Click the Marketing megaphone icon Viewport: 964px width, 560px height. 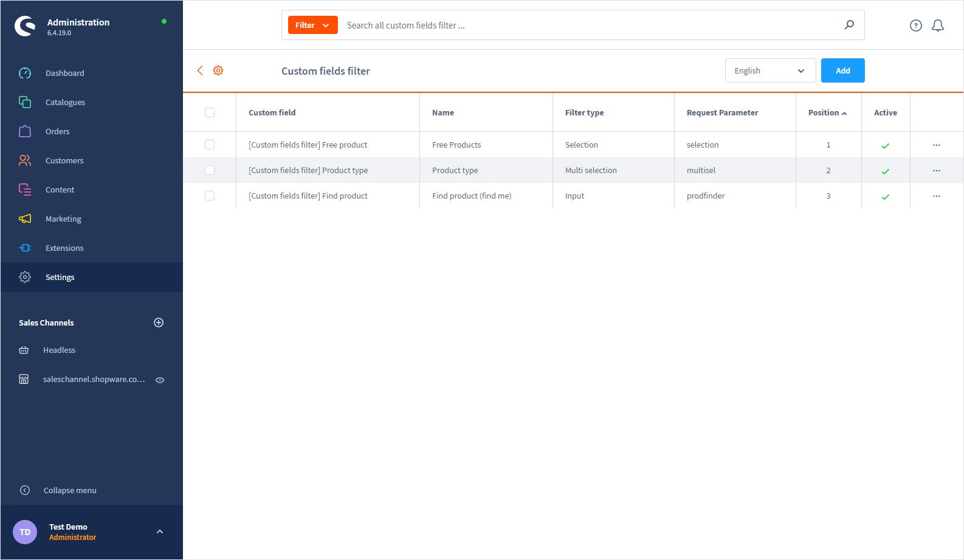[25, 219]
